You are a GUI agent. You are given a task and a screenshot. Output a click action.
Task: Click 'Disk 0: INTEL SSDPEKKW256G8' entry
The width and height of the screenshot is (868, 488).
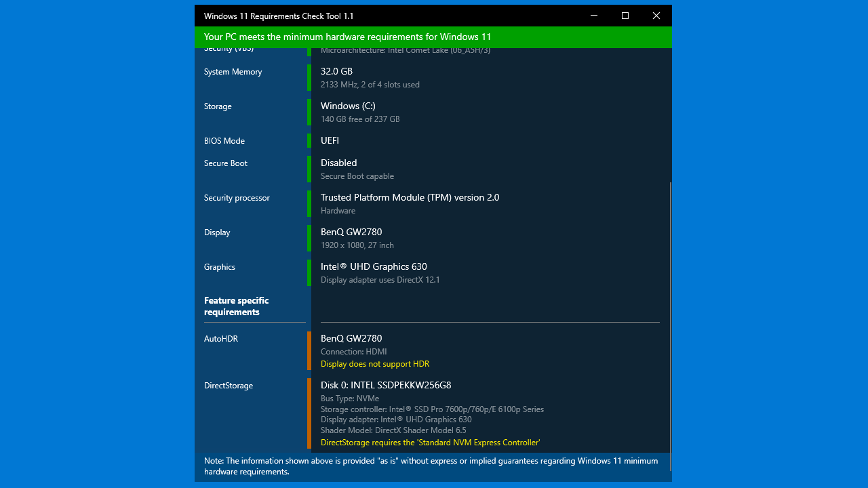coord(386,385)
